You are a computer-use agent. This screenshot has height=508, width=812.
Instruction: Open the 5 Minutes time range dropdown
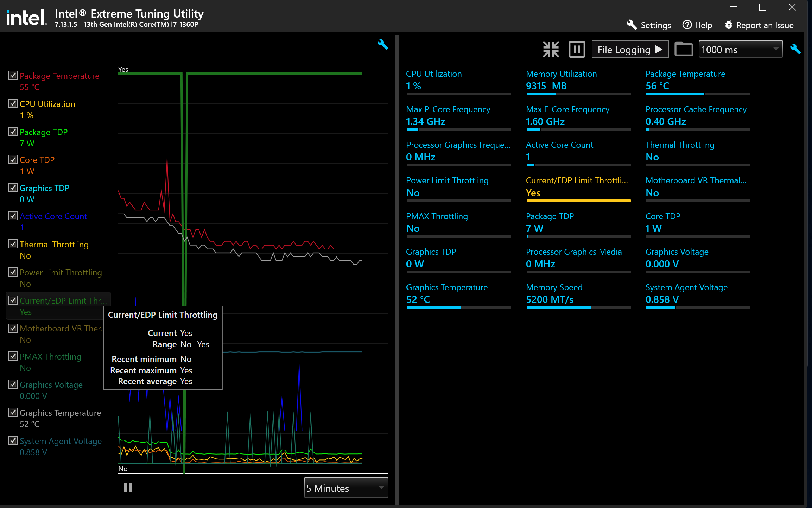[346, 488]
